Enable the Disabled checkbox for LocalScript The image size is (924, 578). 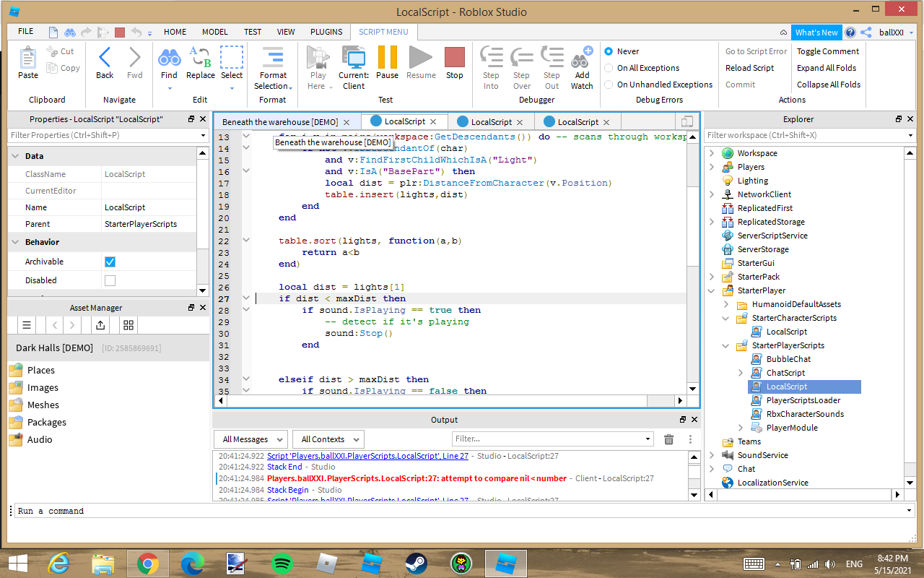click(110, 280)
